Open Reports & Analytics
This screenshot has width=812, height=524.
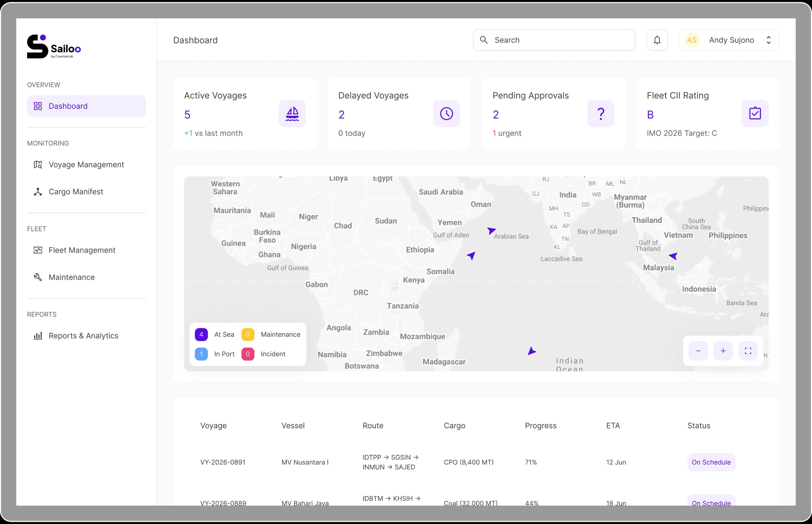(86, 336)
